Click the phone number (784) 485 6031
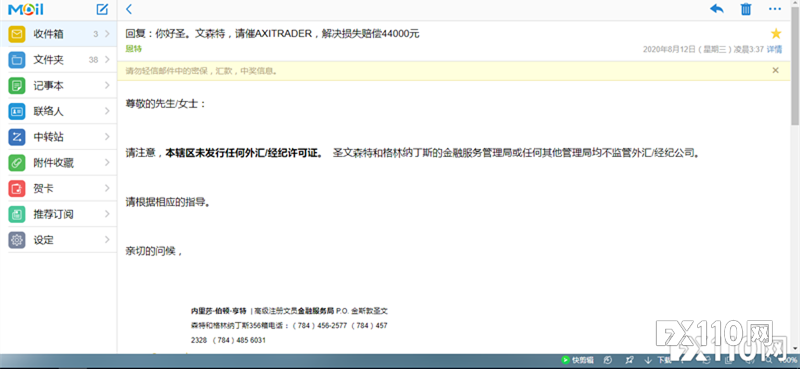 tap(239, 340)
